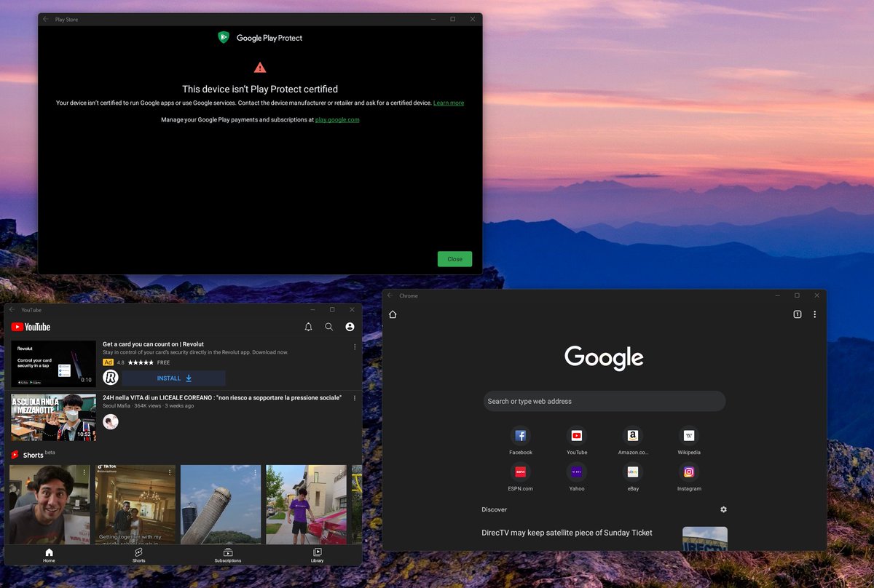Open YouTube notifications bell
The width and height of the screenshot is (874, 588).
[308, 327]
